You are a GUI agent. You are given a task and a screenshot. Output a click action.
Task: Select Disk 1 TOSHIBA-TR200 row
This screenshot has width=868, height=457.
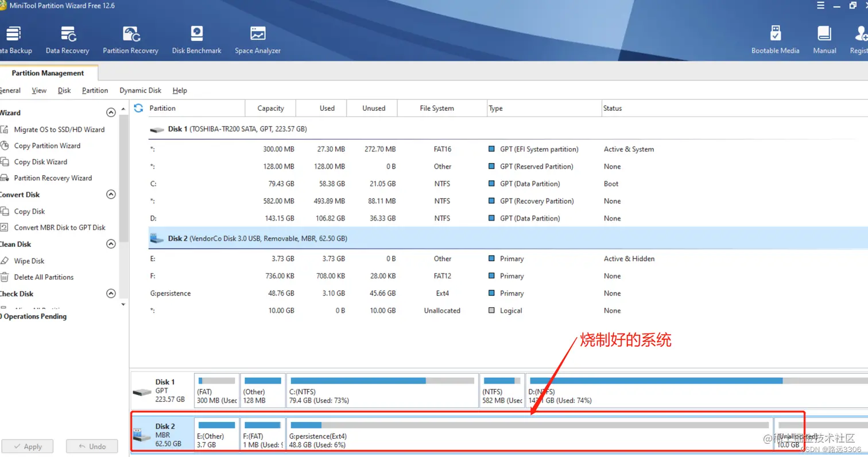[507, 129]
